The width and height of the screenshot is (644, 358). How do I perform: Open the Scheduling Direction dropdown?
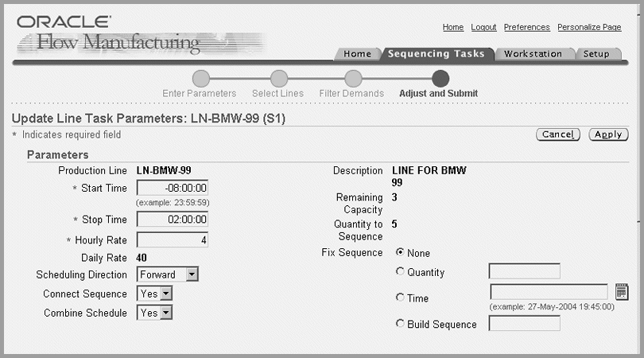coord(168,274)
